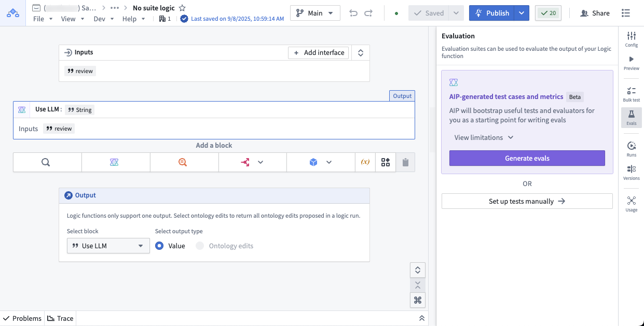Click the Generate evals button
644x326 pixels.
(527, 158)
